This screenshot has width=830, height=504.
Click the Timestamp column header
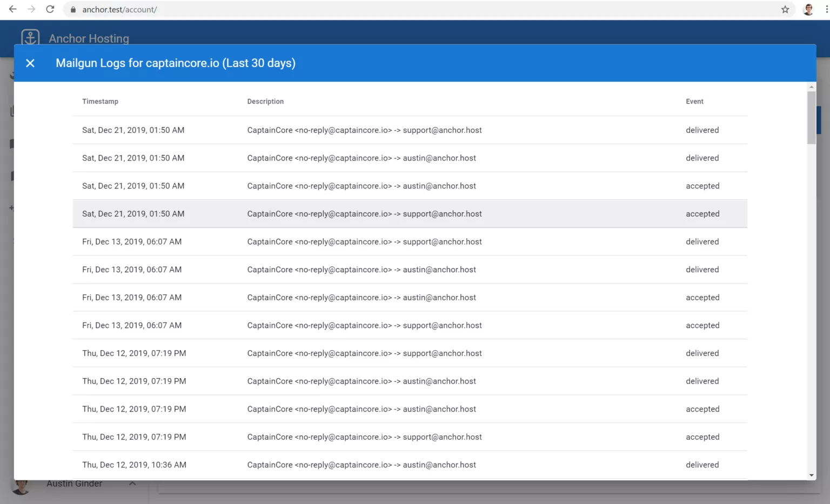100,101
